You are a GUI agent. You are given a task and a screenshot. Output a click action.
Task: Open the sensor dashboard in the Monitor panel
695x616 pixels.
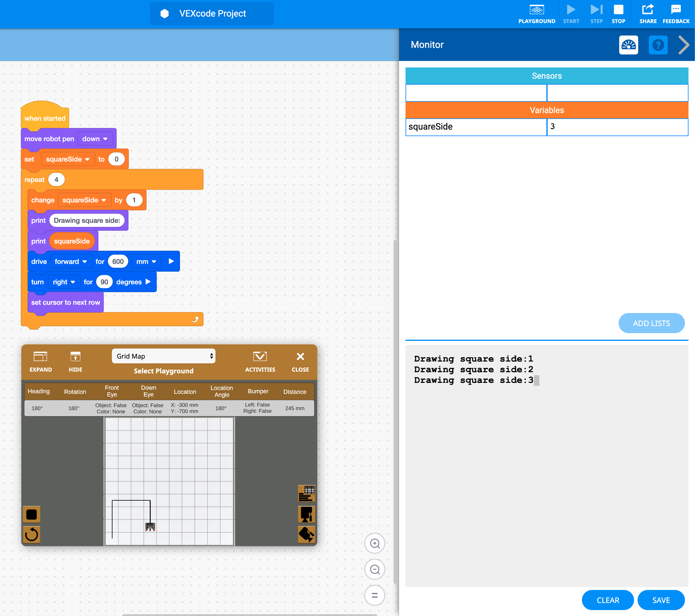tap(628, 45)
